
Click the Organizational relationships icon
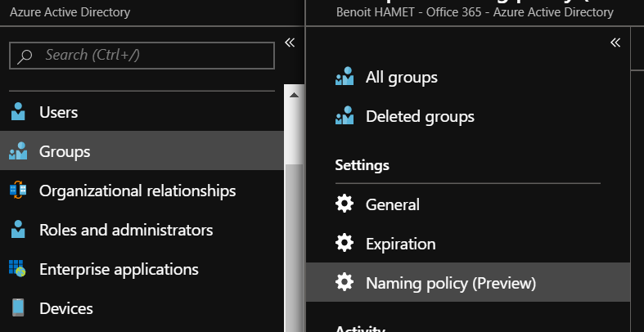point(18,191)
